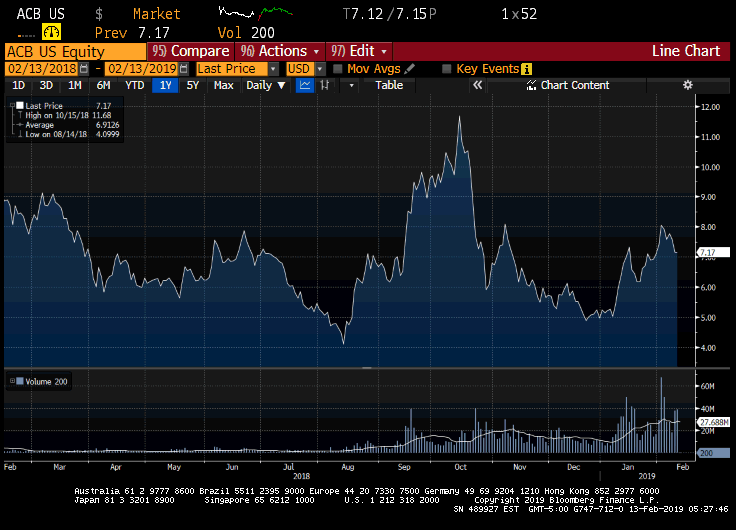Image resolution: width=736 pixels, height=530 pixels.
Task: Select the 1D range tab
Action: 18,85
